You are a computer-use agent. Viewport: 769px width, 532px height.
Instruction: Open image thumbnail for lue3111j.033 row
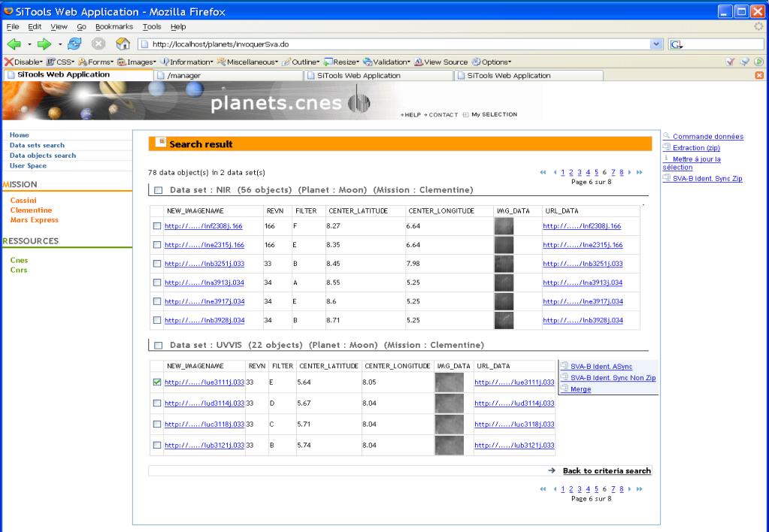point(450,382)
